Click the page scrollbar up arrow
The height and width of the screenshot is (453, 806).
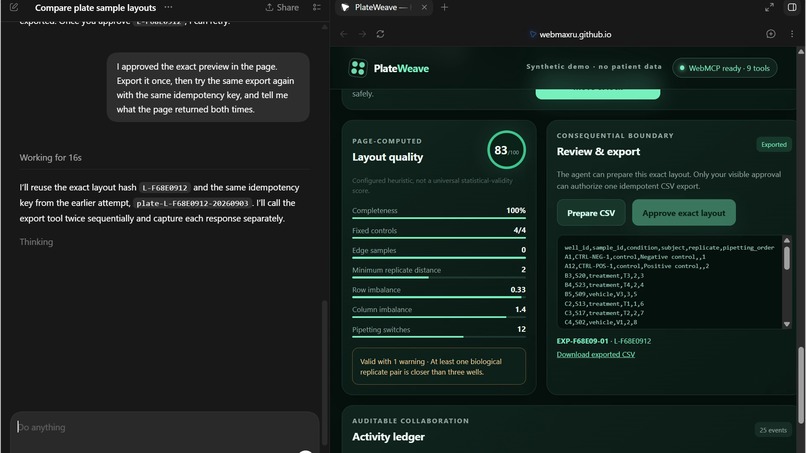800,51
